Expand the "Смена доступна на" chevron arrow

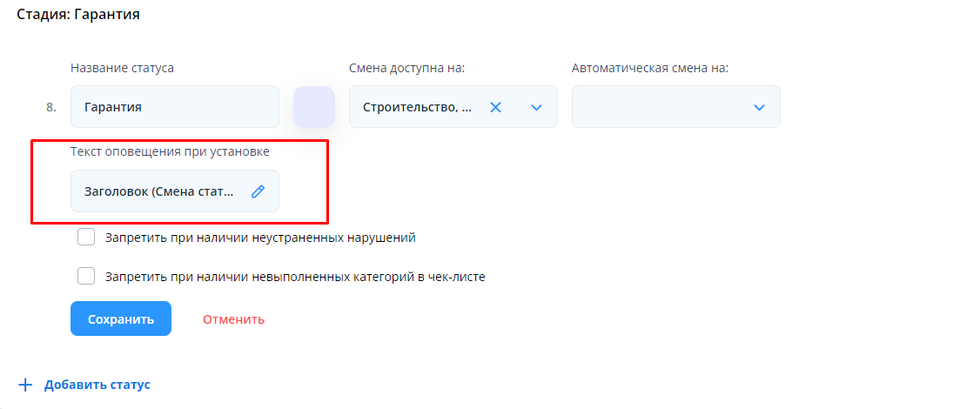tap(536, 107)
